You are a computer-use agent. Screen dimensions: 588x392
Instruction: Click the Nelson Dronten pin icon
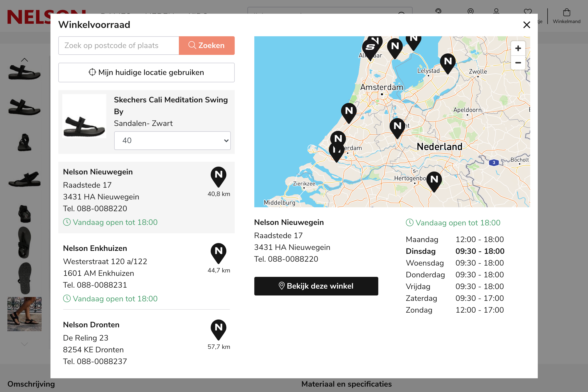[x=218, y=329]
